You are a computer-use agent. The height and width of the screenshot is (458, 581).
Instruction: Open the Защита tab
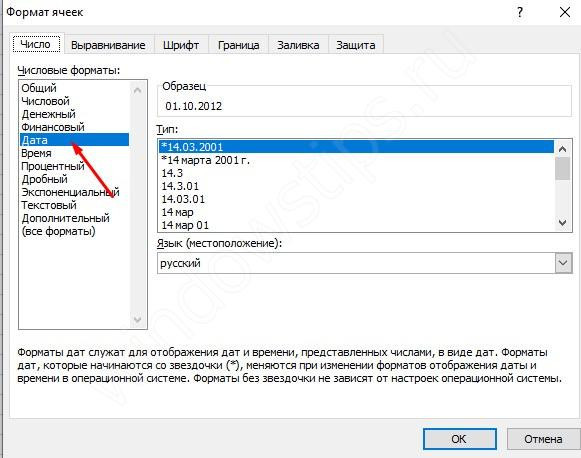tap(356, 45)
